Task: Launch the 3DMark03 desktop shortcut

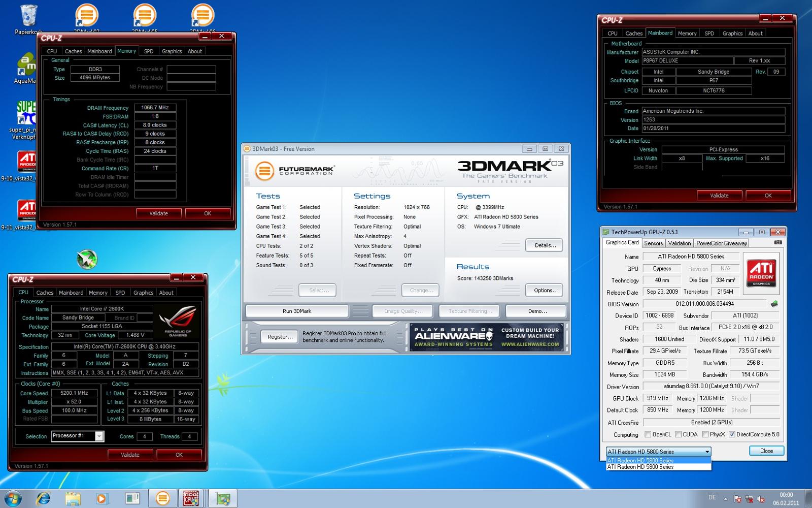Action: pyautogui.click(x=86, y=15)
